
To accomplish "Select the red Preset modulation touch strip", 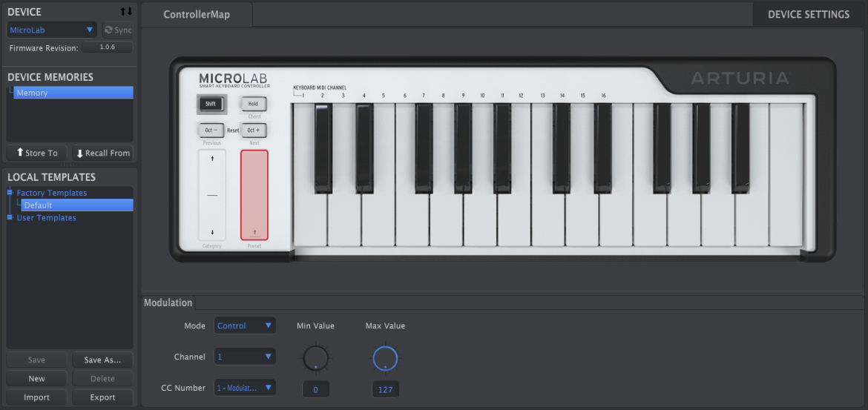I will (254, 195).
